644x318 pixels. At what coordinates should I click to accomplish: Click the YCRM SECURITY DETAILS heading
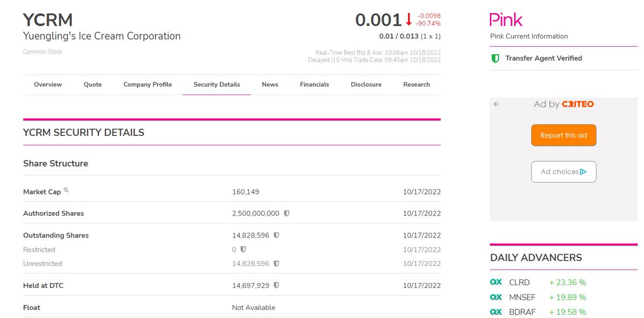click(x=84, y=132)
